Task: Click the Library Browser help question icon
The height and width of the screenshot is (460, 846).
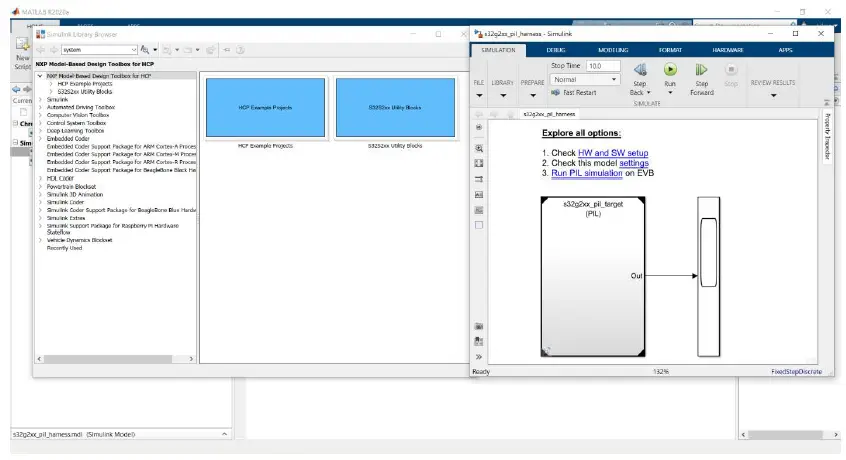Action: coord(240,50)
